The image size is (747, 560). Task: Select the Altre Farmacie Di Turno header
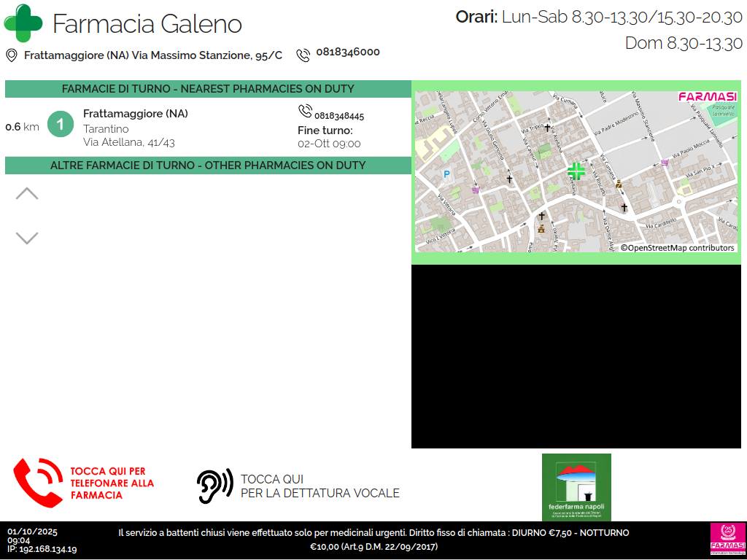tap(208, 166)
